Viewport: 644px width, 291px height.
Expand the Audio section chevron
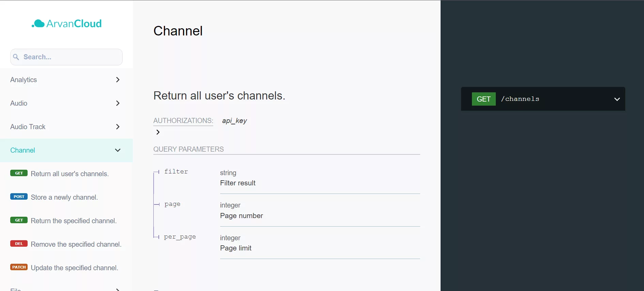[x=118, y=103]
